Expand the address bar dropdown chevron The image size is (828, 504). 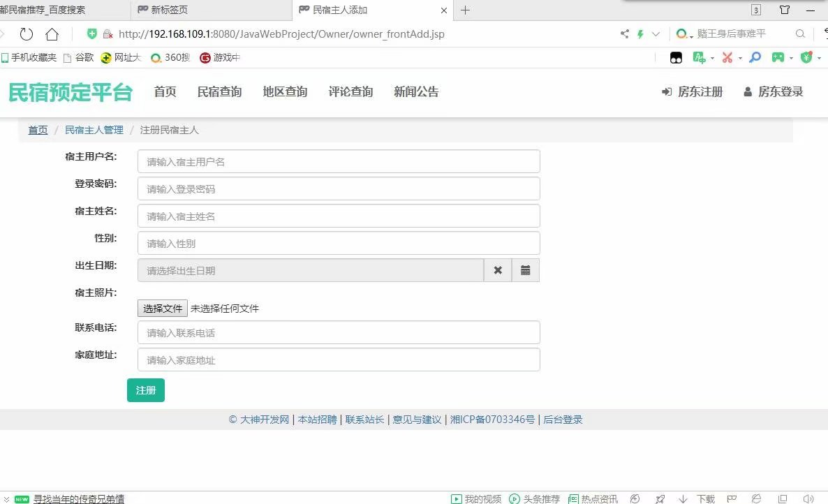[656, 34]
